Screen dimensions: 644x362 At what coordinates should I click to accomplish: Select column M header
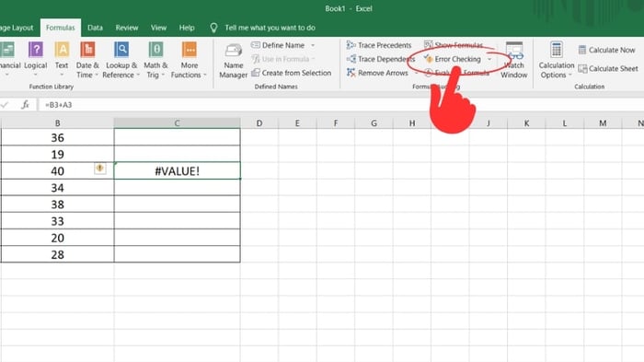(603, 123)
